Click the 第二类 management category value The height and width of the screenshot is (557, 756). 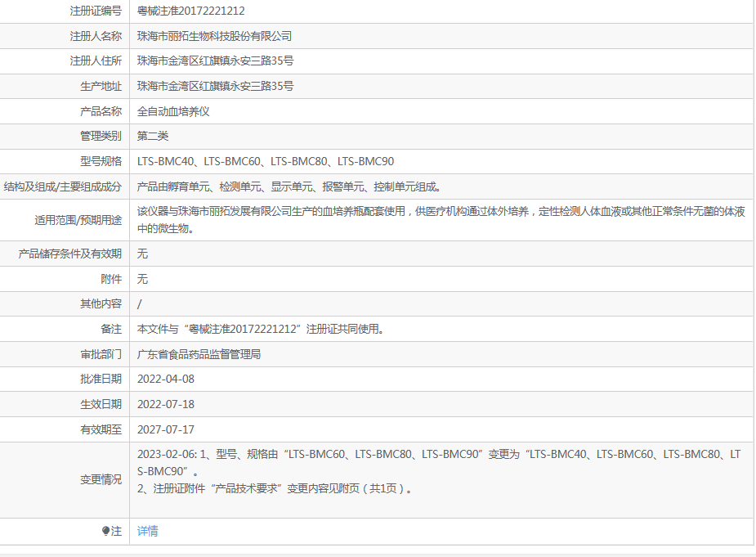click(153, 136)
